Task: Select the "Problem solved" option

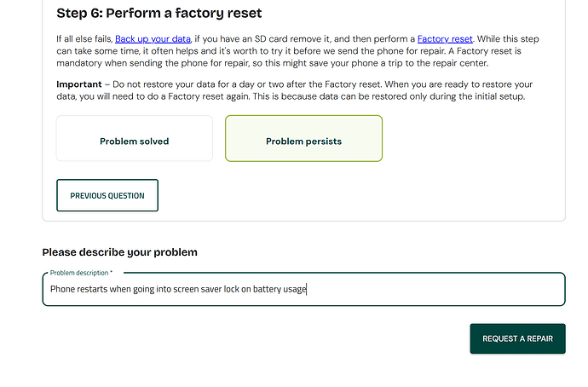Action: tap(134, 142)
